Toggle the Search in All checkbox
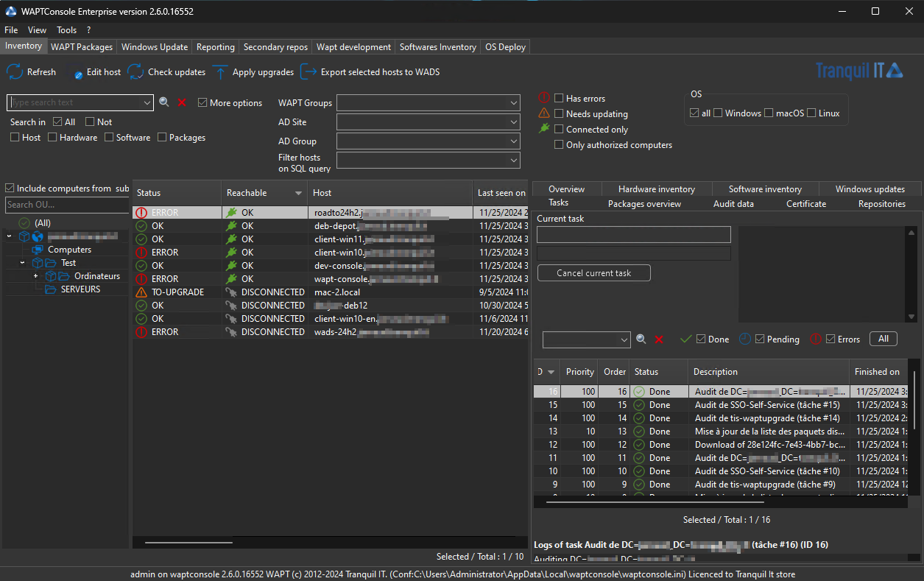Viewport: 924px width, 581px height. click(57, 122)
